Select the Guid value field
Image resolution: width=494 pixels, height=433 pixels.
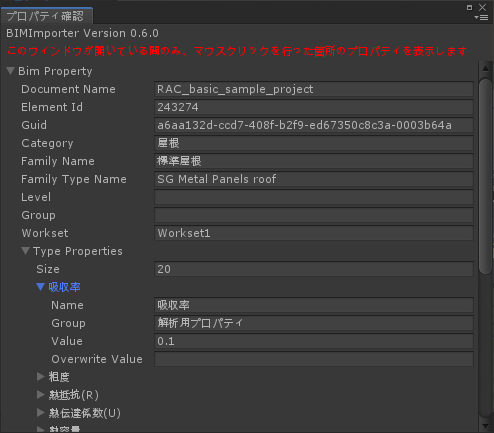(x=314, y=125)
